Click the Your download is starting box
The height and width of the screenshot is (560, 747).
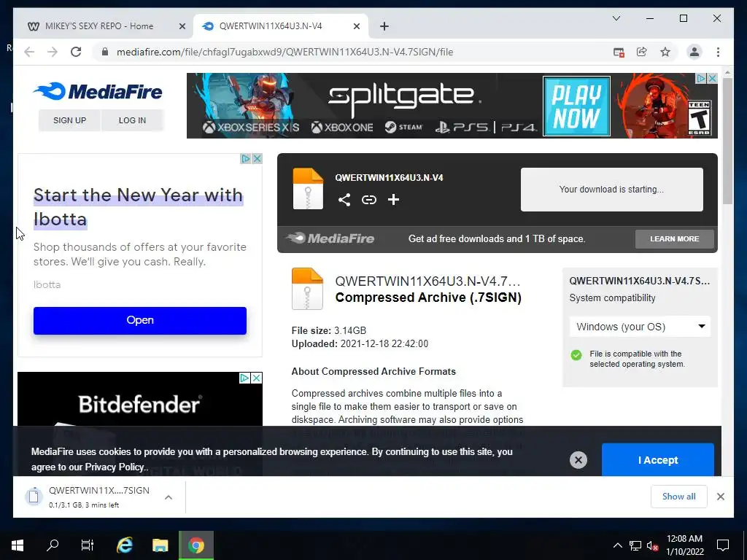pyautogui.click(x=611, y=190)
